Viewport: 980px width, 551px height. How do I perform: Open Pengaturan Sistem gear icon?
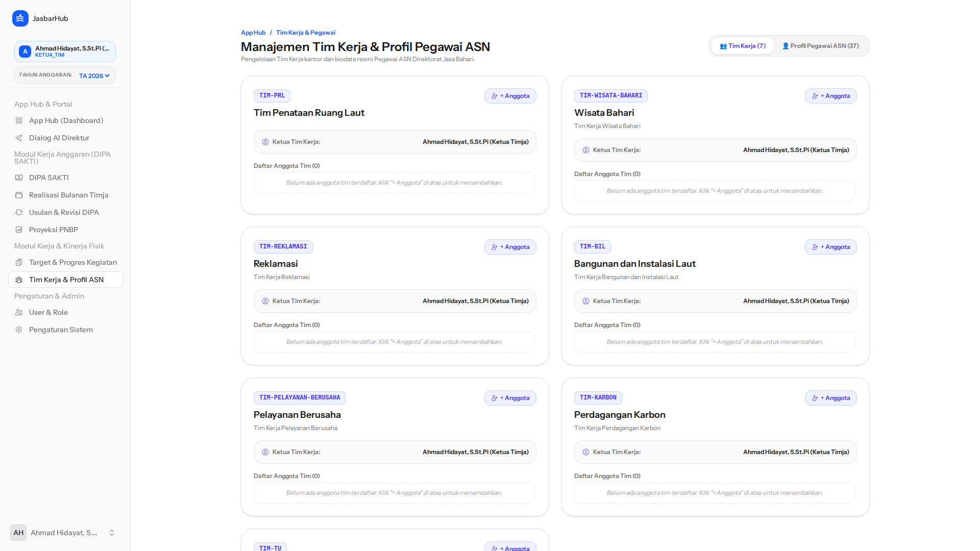[x=19, y=330]
